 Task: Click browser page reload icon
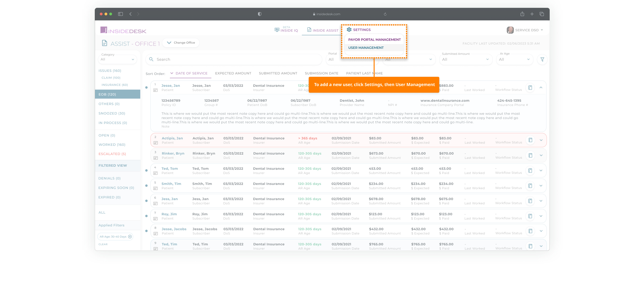point(385,14)
